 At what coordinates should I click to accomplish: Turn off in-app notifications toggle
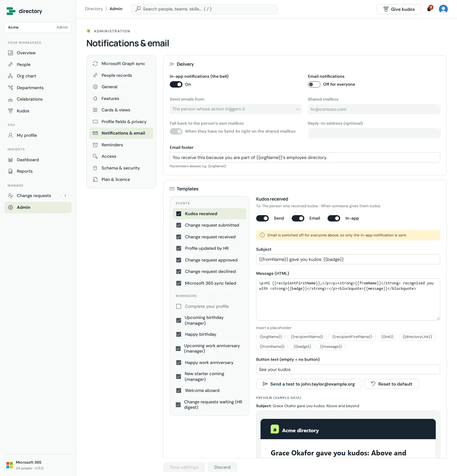(176, 84)
